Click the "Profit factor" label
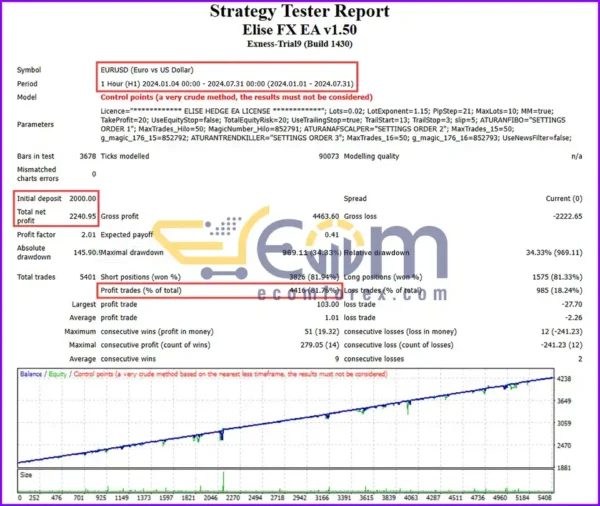Screen dimensions: 600x506 pyautogui.click(x=36, y=235)
